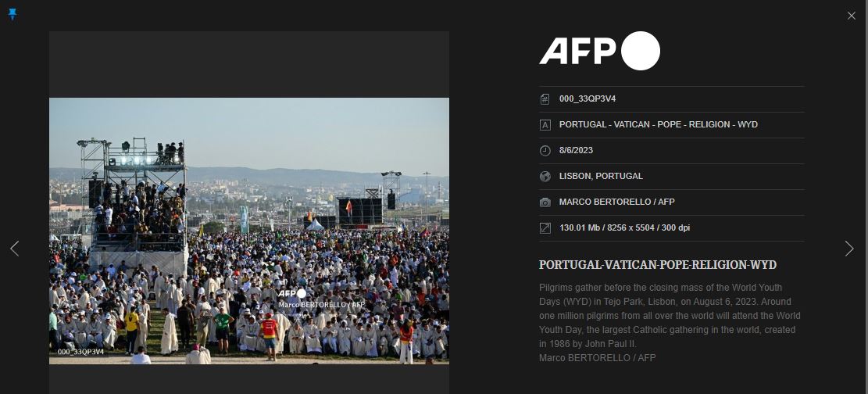Click the image ID hash icon

tap(545, 99)
